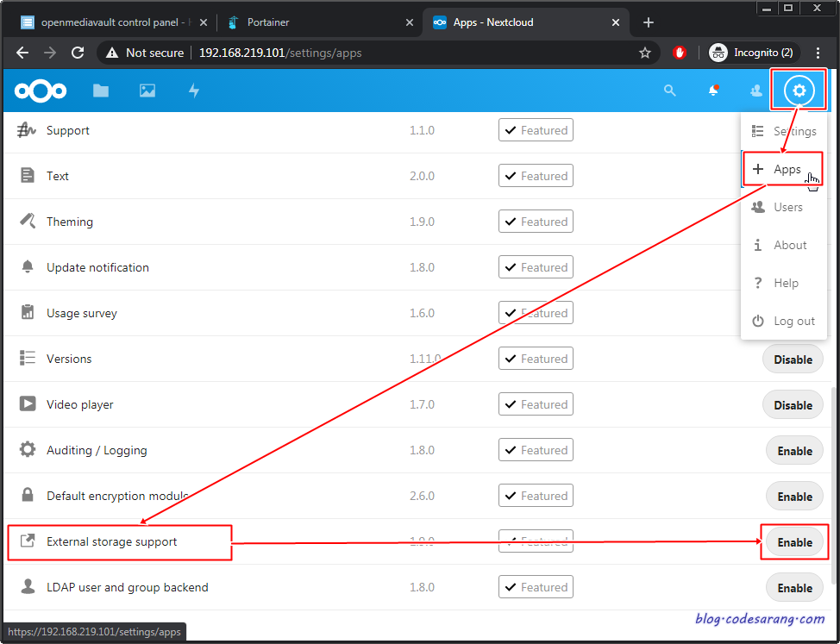Click the Theming app brush icon

click(28, 221)
